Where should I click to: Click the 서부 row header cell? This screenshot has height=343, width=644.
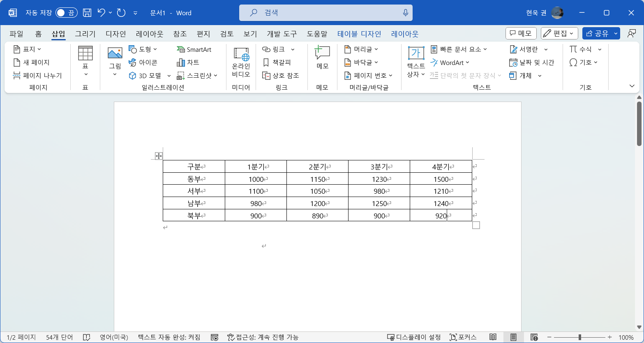[194, 191]
